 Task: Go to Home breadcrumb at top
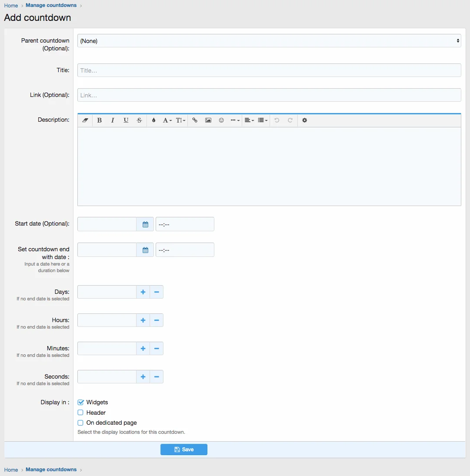[x=11, y=6]
